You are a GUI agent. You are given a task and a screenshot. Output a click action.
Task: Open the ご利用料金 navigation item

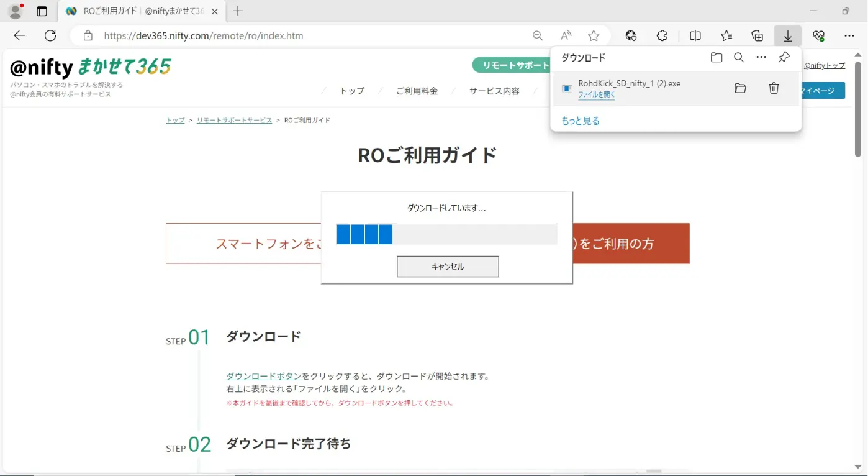417,91
